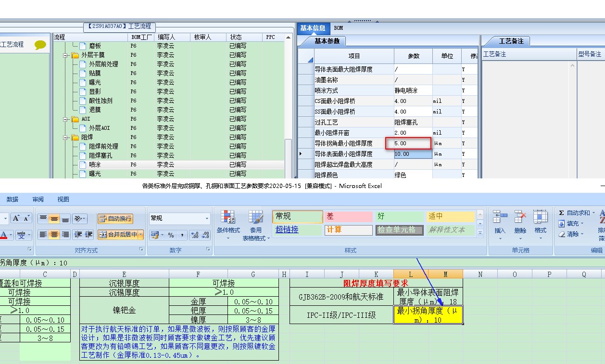The width and height of the screenshot is (605, 364).
Task: Click the decrease indent icon
Action: [x=78, y=235]
